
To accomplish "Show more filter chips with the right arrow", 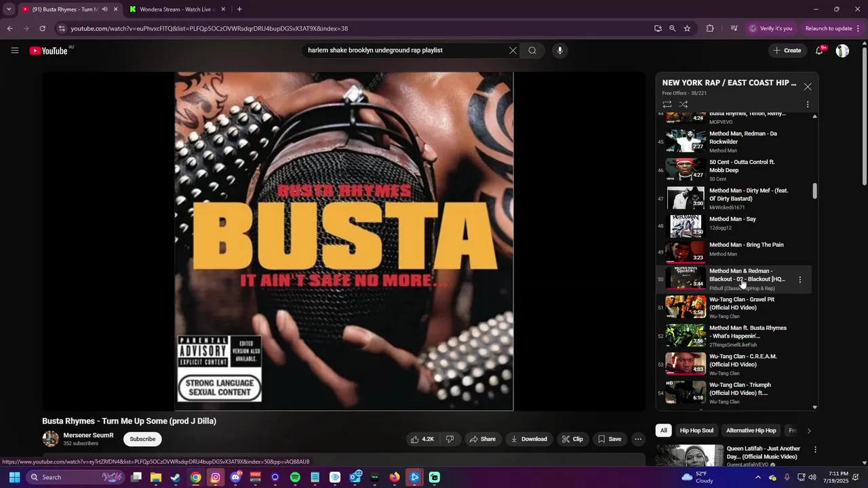I will pyautogui.click(x=809, y=430).
